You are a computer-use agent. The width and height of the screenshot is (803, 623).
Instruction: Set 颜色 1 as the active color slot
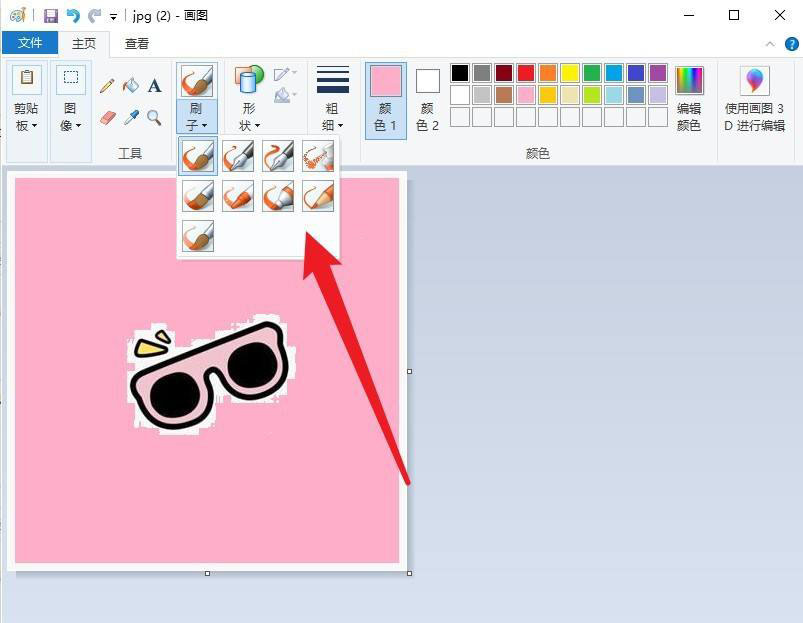(x=385, y=100)
